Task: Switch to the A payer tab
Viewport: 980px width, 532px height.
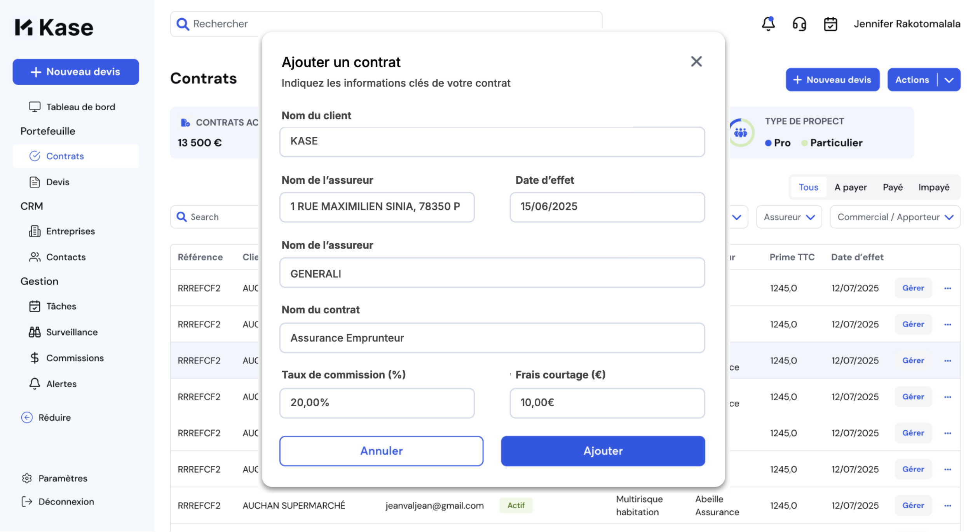Action: coord(850,187)
